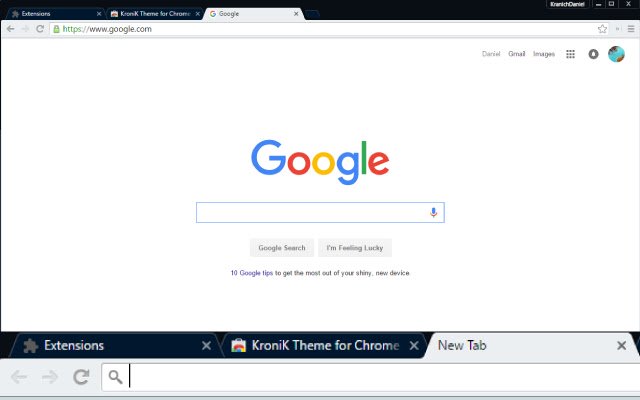
Task: Click the KranichDaniel profile button
Action: click(567, 4)
